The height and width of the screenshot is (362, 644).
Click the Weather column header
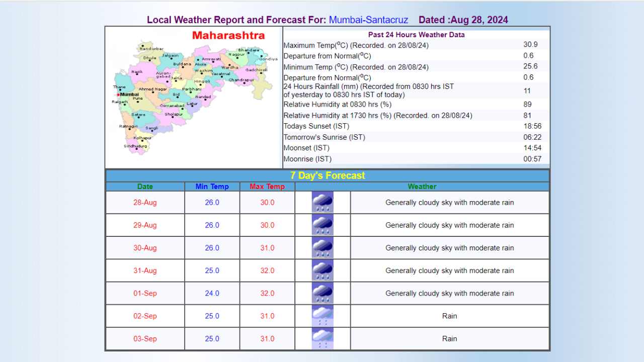(x=422, y=187)
